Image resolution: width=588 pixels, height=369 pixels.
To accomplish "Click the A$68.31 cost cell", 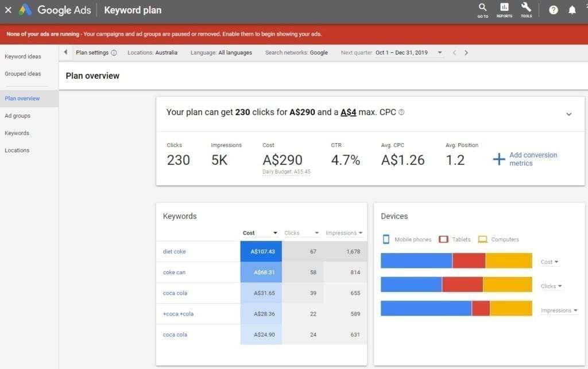I will coord(261,272).
